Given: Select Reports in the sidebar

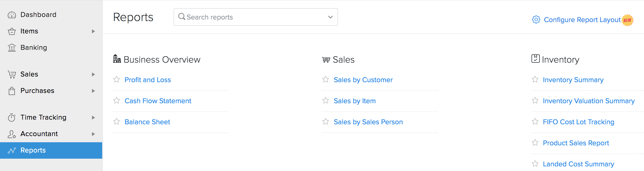Looking at the screenshot, I should coord(33,150).
